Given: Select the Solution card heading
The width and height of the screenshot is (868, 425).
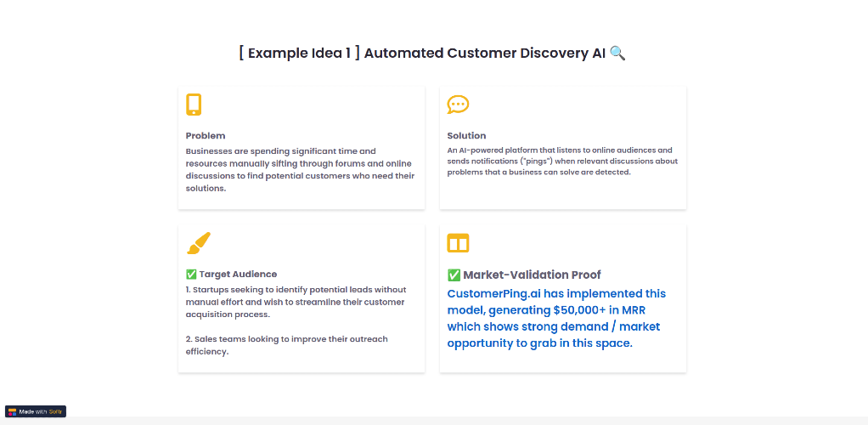Looking at the screenshot, I should coord(466,136).
